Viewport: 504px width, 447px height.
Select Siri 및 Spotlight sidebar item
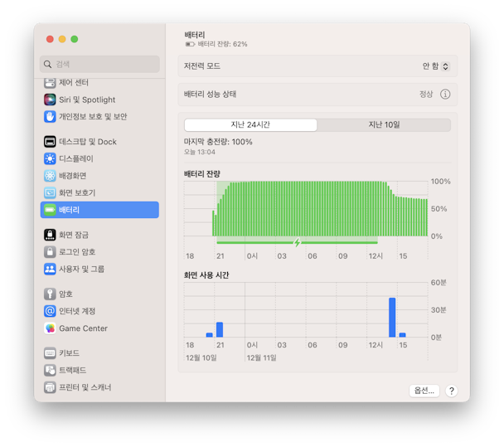coord(99,100)
